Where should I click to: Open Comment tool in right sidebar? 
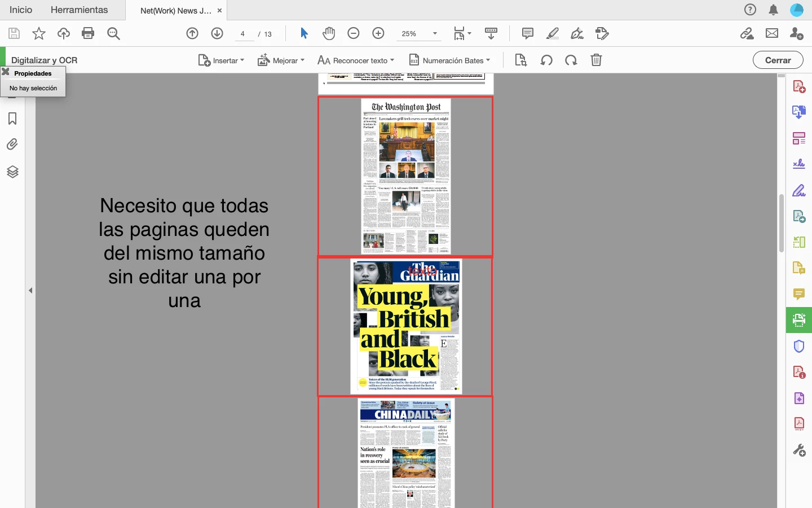point(799,294)
